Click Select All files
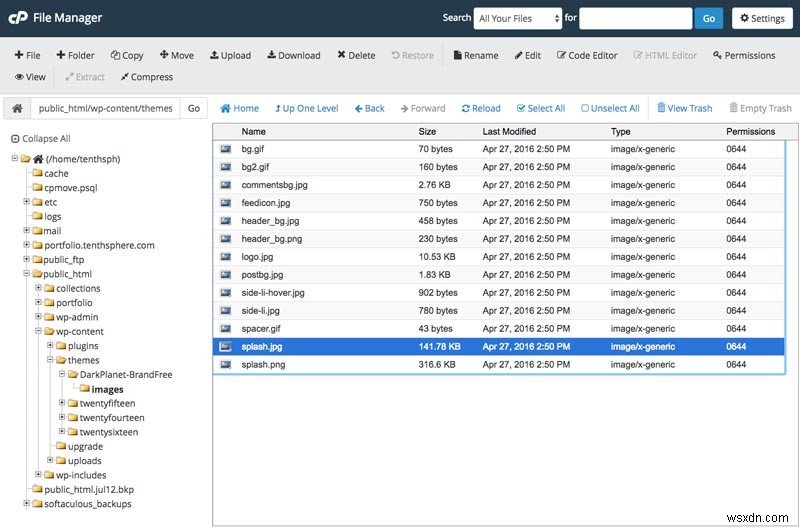 pos(541,108)
